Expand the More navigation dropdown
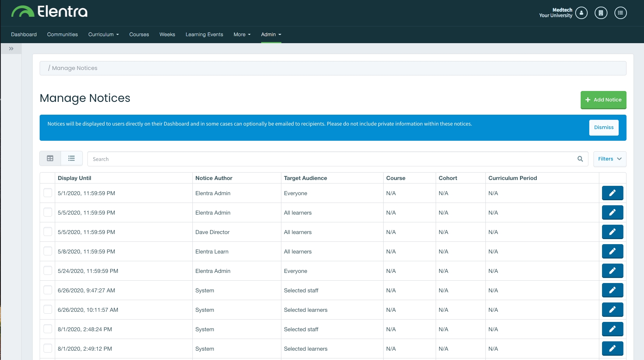 point(242,35)
